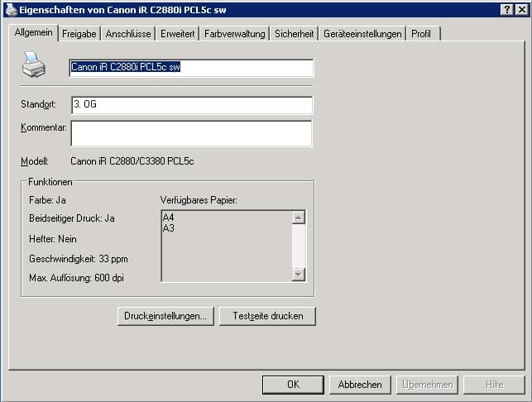Click the model text Canon iR C2880/C3380 PCL5c
The image size is (532, 402).
point(132,161)
